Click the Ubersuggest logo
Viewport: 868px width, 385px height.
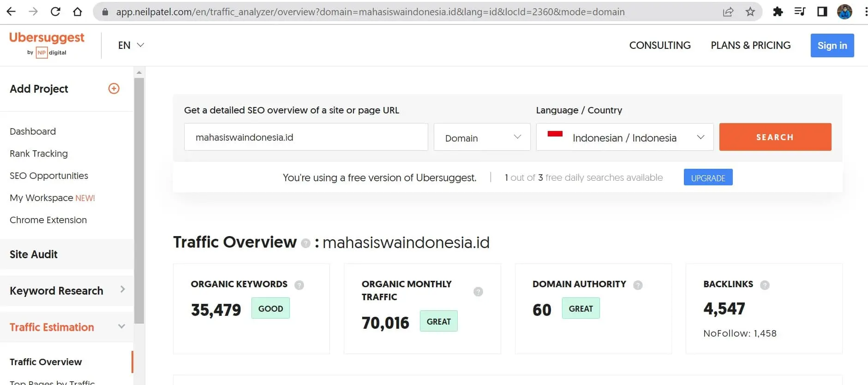click(47, 44)
